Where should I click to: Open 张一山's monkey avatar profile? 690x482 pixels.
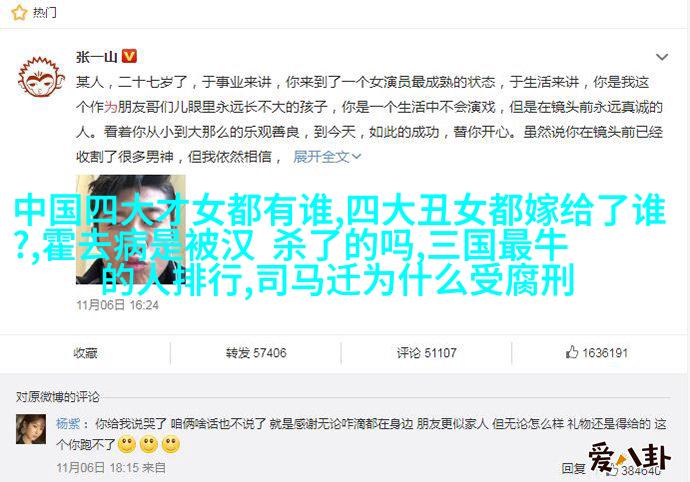pos(41,77)
